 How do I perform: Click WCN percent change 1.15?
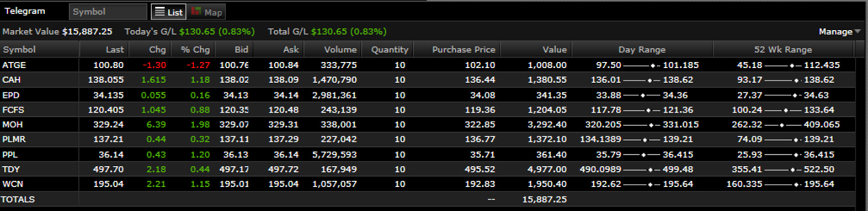(x=200, y=184)
